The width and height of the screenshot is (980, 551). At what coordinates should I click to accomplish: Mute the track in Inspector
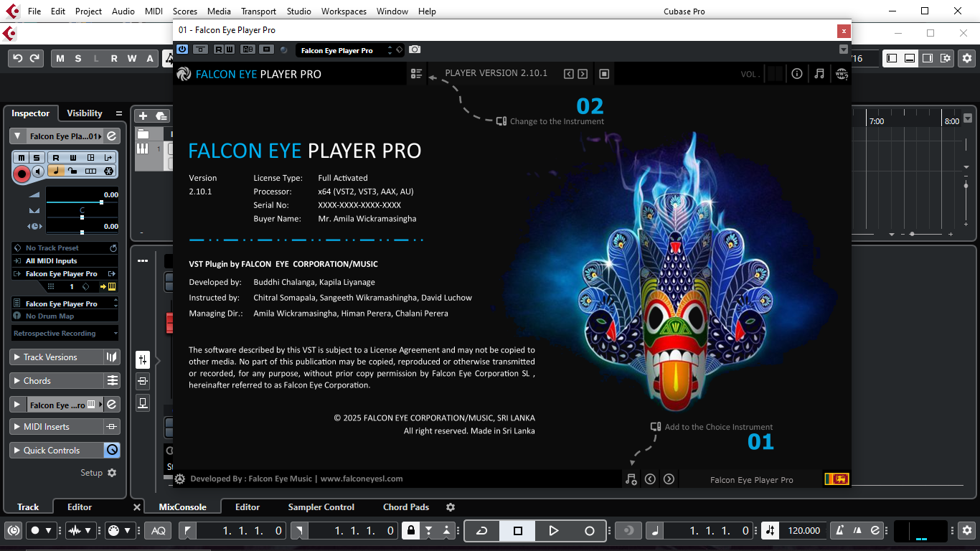(22, 157)
